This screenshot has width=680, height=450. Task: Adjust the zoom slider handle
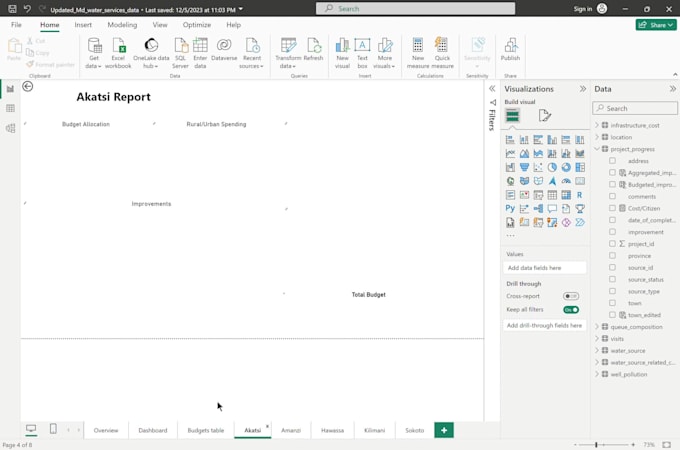596,445
